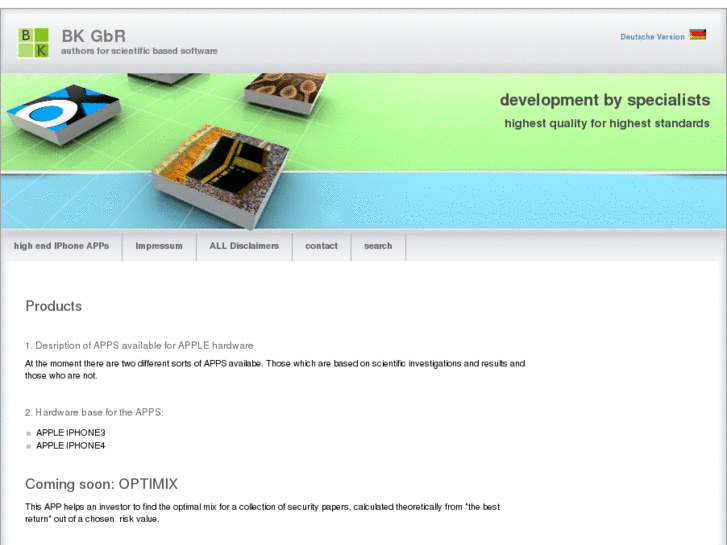Click the brown patterned app tile image

285,93
